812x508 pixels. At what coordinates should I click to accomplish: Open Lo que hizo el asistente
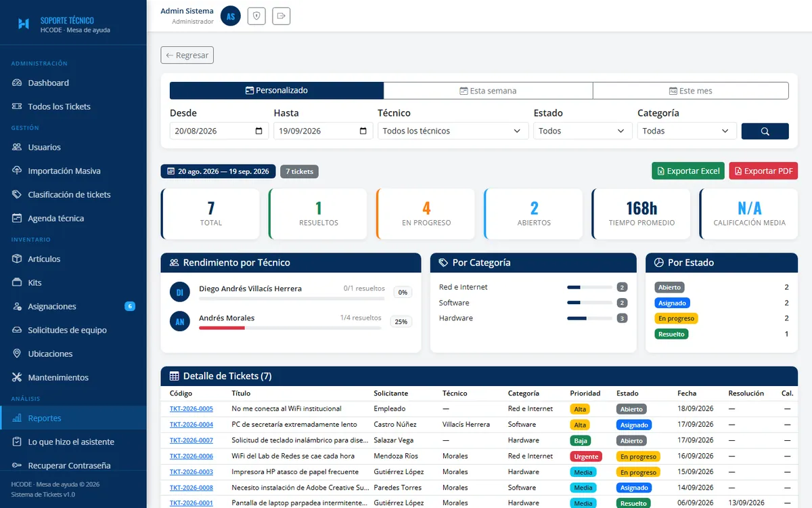point(73,442)
